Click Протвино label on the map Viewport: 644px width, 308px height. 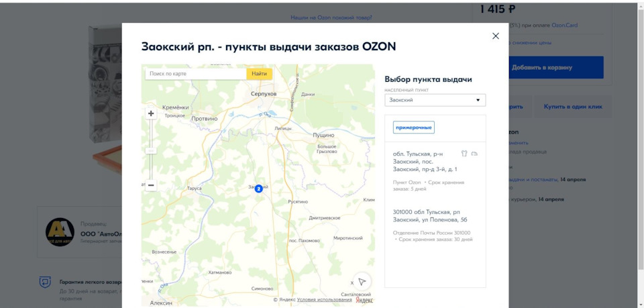tap(204, 119)
